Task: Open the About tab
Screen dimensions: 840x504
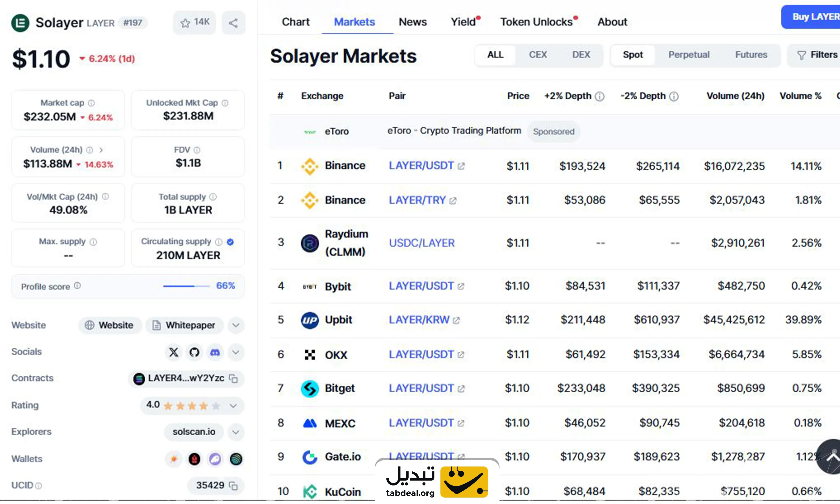Action: click(612, 22)
